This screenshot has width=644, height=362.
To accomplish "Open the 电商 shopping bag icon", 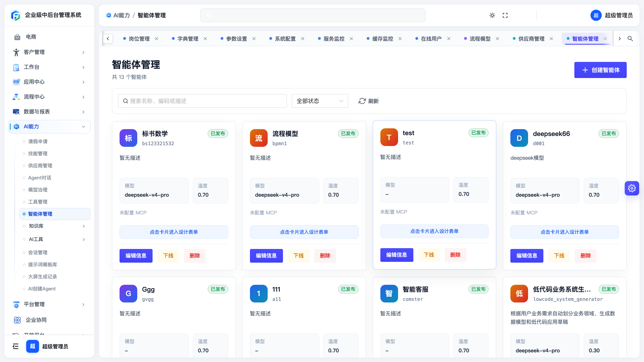I will pyautogui.click(x=17, y=37).
